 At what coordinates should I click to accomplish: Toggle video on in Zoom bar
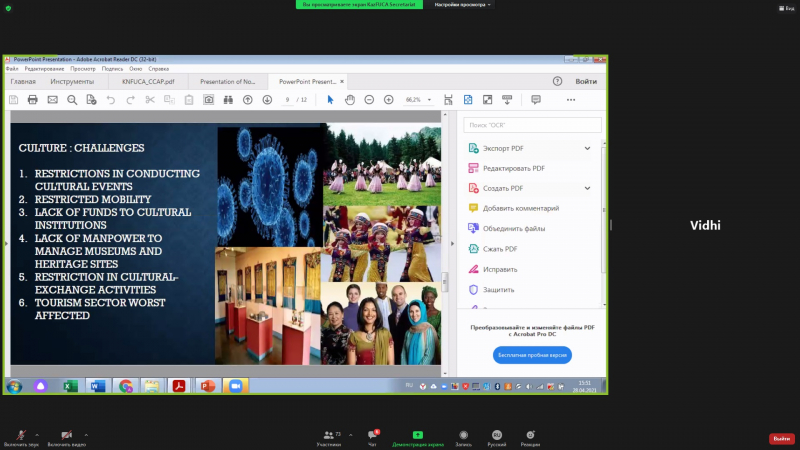click(66, 435)
